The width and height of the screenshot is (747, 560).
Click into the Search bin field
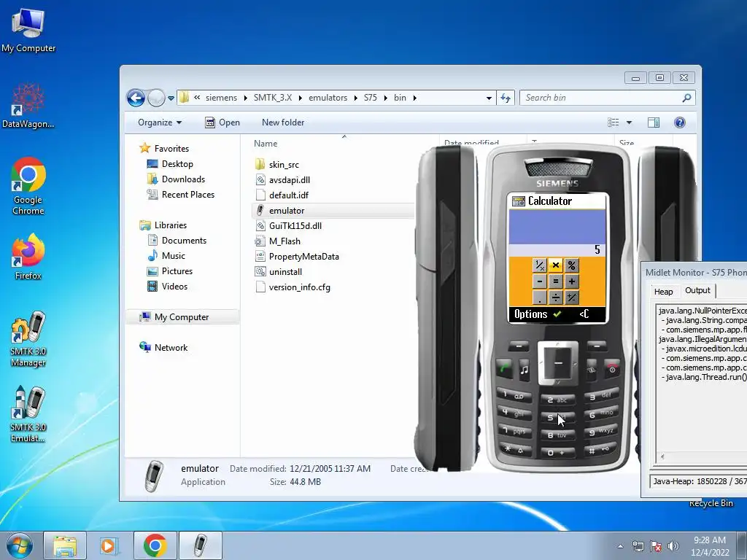coord(608,98)
